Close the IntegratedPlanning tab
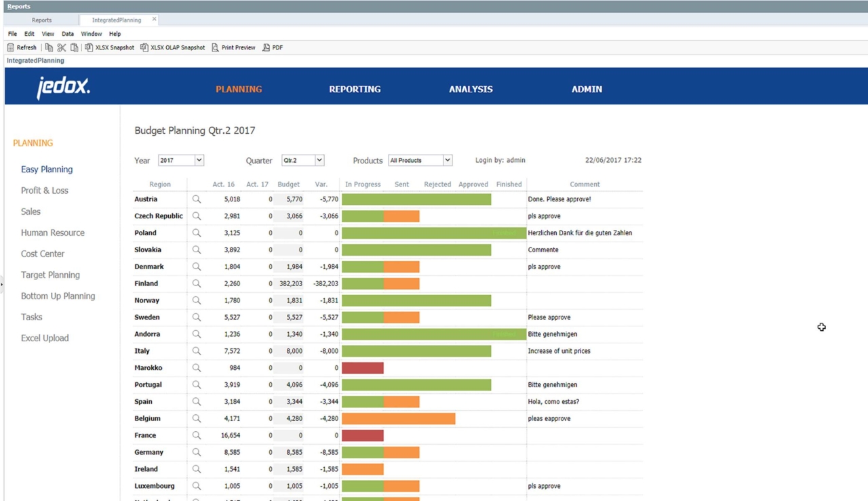 (x=154, y=20)
